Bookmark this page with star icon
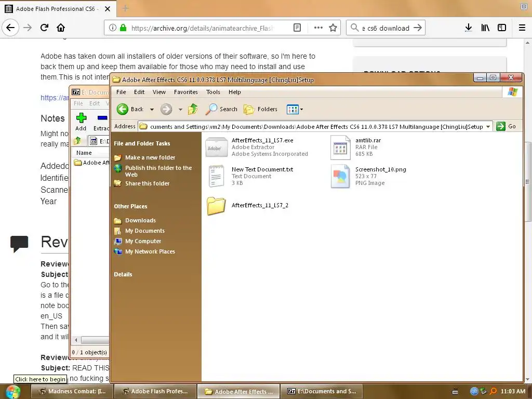 pos(333,28)
